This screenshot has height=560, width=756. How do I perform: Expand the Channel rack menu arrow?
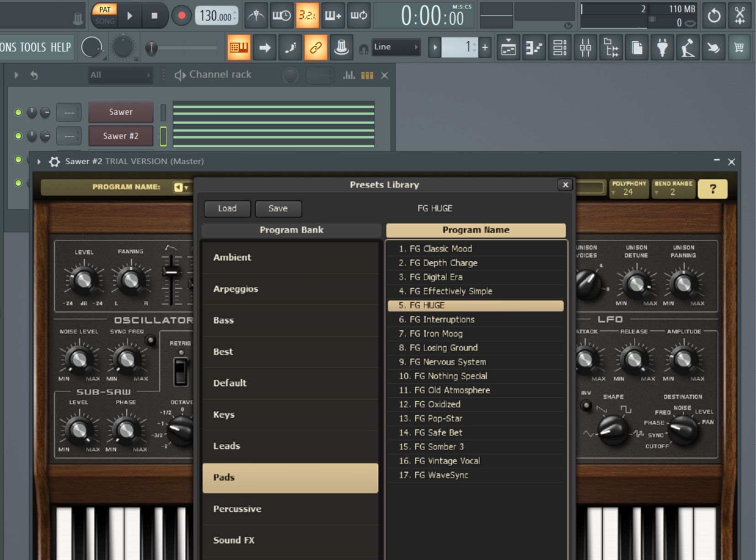16,75
